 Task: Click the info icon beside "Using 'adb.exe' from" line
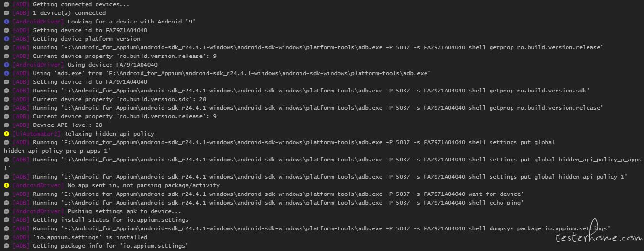pos(6,73)
